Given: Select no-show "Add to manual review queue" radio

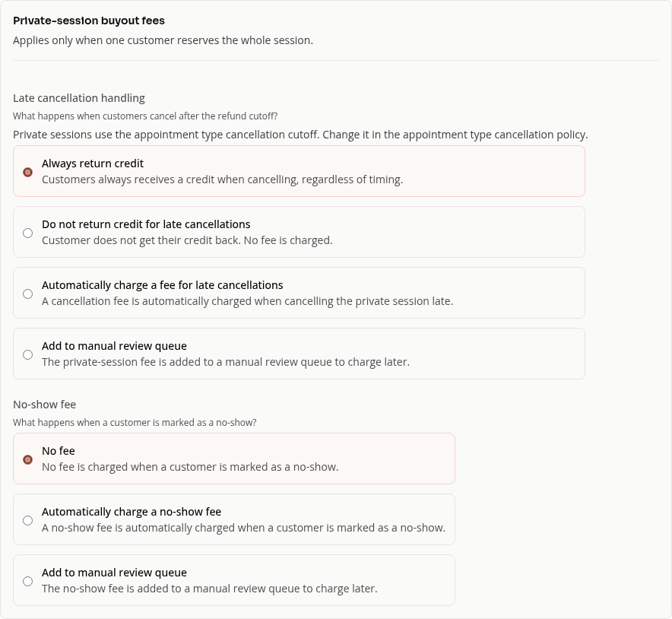Looking at the screenshot, I should point(28,581).
